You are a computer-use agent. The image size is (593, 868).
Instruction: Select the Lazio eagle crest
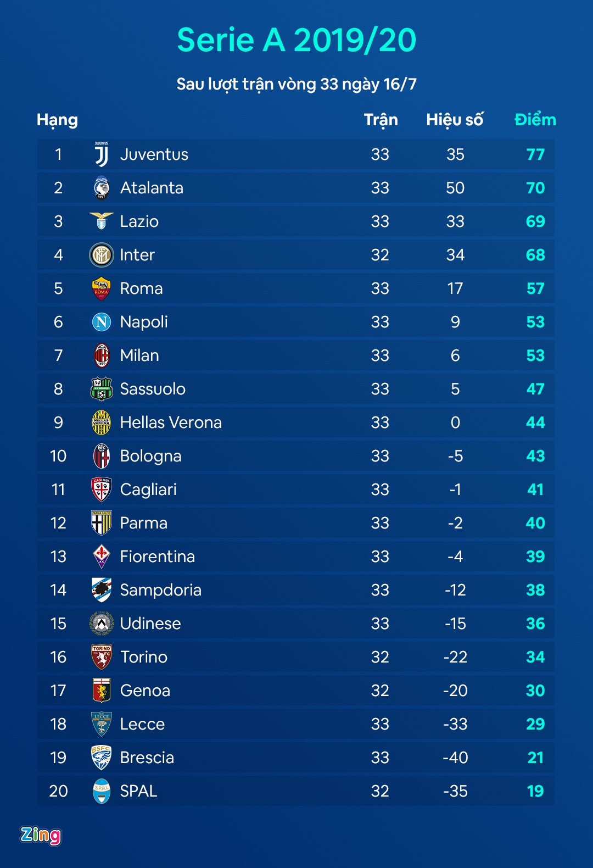tap(102, 221)
